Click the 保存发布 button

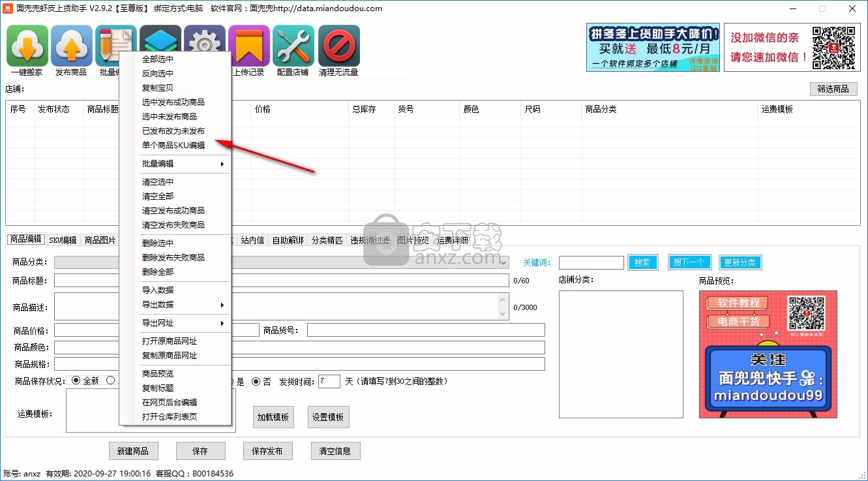point(267,451)
